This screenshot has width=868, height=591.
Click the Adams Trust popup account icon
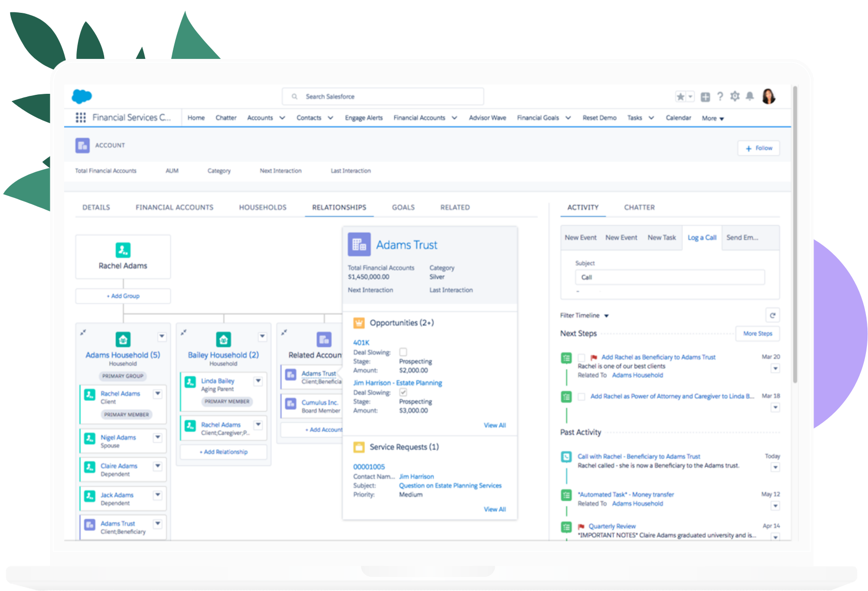point(359,244)
